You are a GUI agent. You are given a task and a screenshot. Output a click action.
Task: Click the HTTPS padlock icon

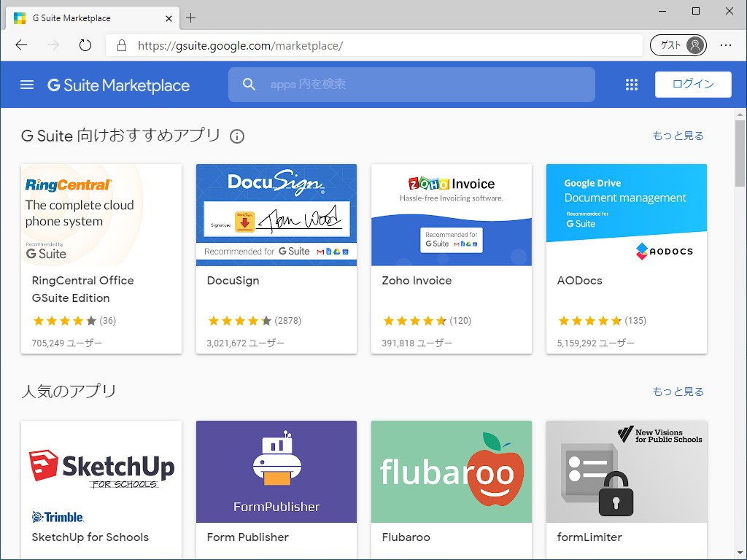[x=121, y=44]
